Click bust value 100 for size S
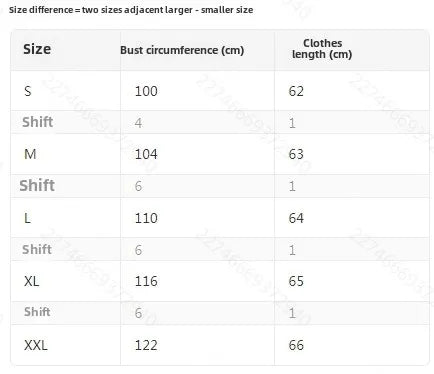 pyautogui.click(x=146, y=91)
